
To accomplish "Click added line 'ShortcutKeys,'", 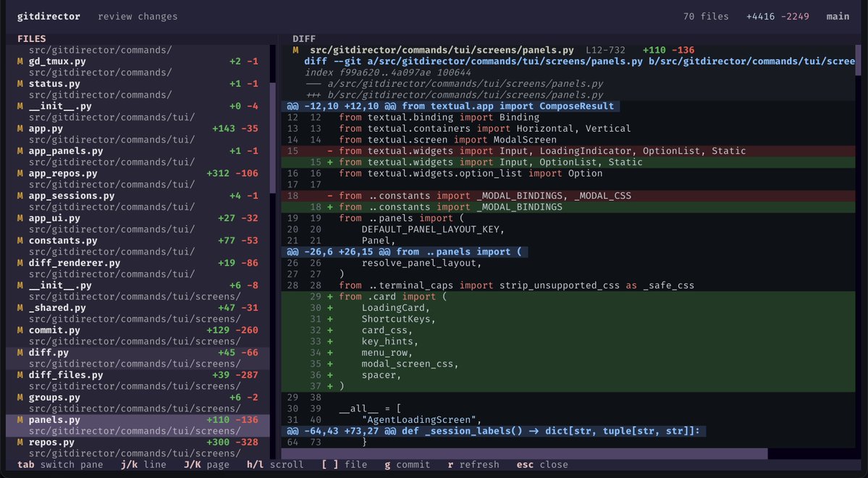I will click(x=568, y=319).
